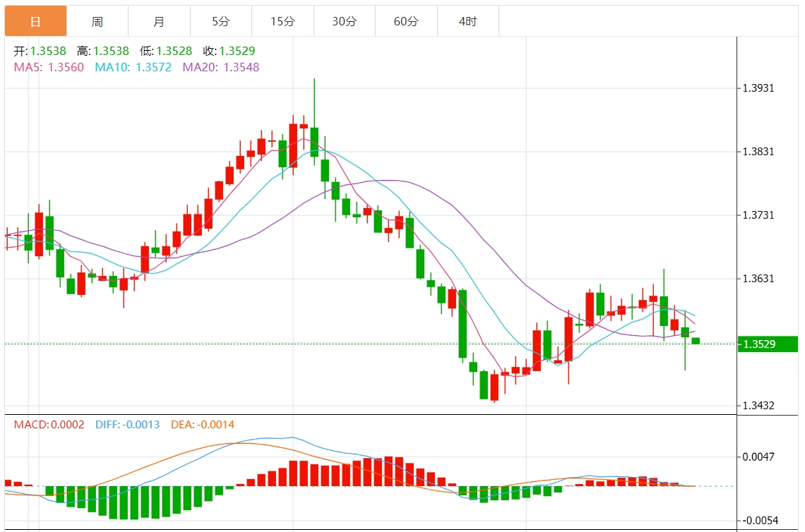Click the 1.3432 price axis label

click(x=758, y=405)
